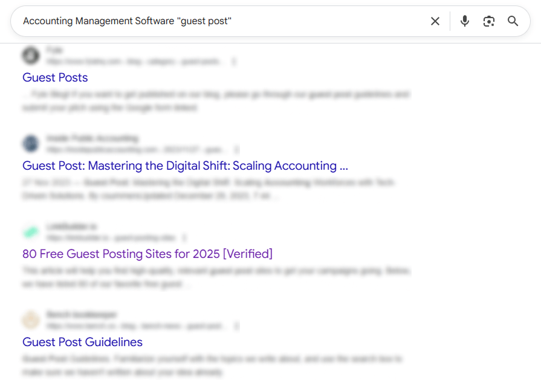Open Google Lens to search by image

(488, 21)
